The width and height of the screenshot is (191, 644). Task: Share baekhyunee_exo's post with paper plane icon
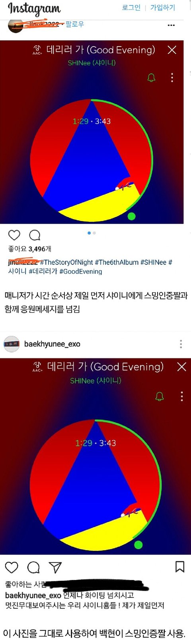(x=55, y=567)
